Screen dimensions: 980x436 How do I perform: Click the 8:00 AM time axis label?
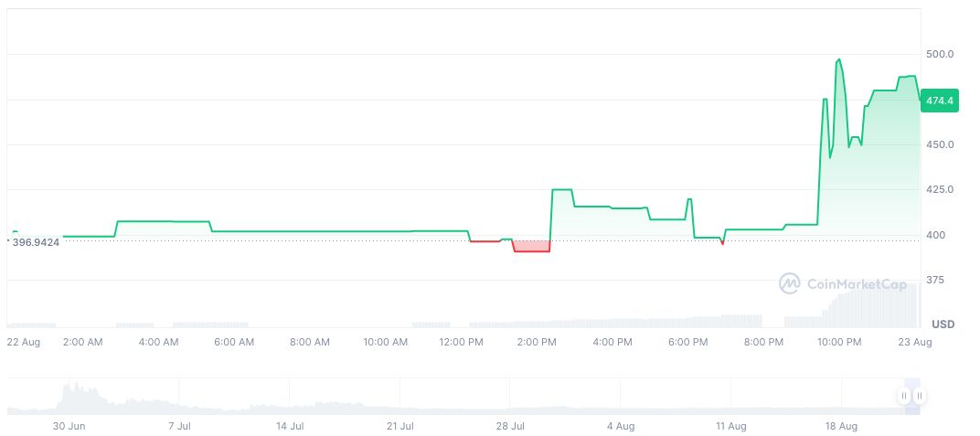point(309,342)
